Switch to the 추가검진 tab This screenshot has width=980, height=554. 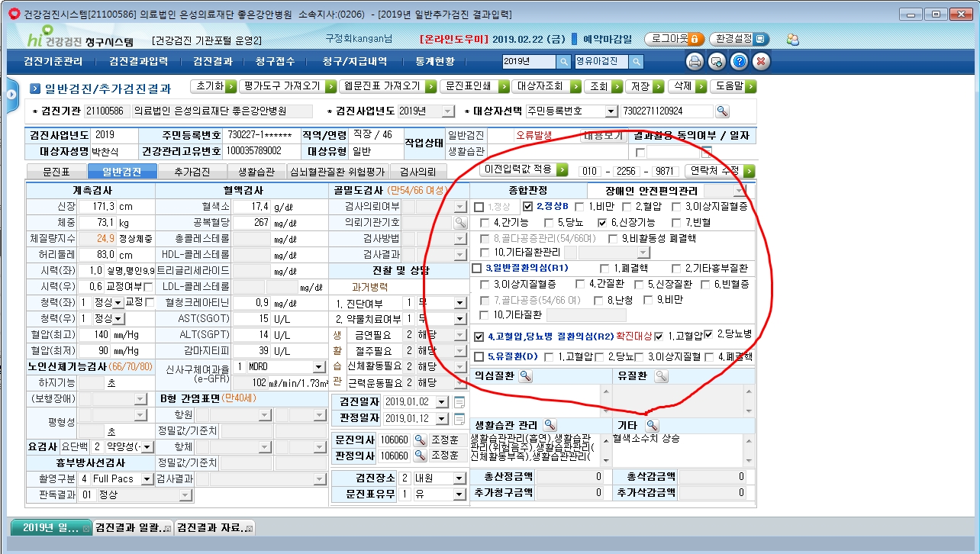pyautogui.click(x=192, y=172)
